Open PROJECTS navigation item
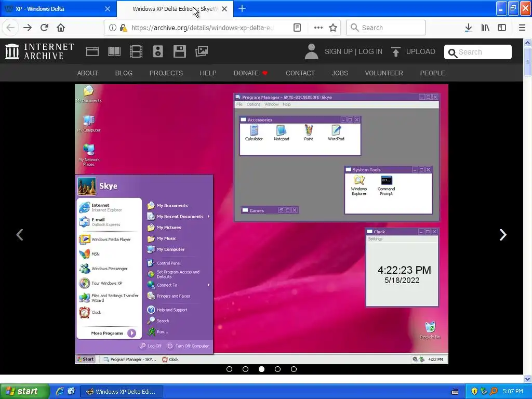The image size is (532, 399). click(x=166, y=73)
